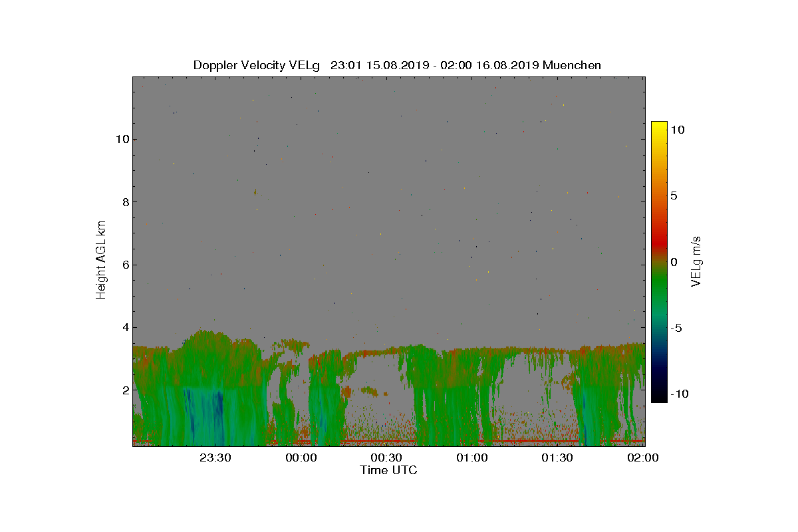Click the '23:30' time tick label

click(x=215, y=458)
